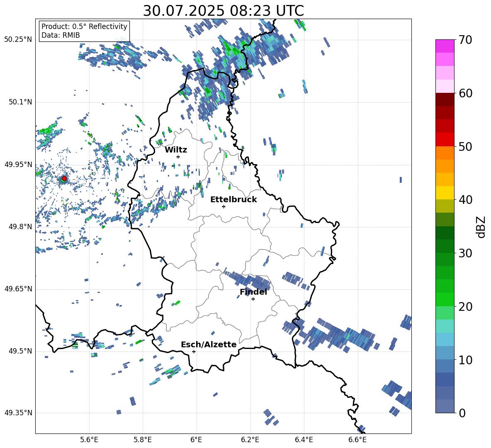Click the colorbar tick label 20
491x448 pixels.
click(x=465, y=307)
